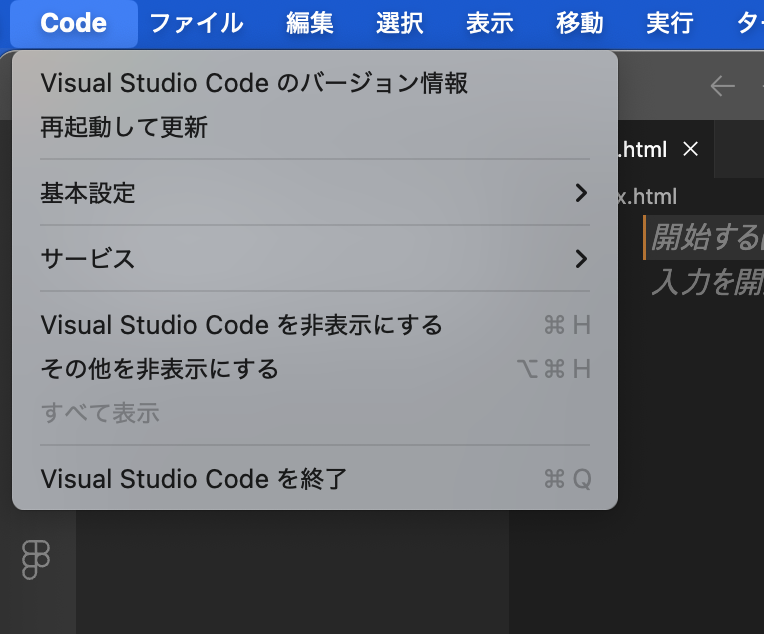
Task: Open the 表示 menu in the menu bar
Action: pos(490,23)
